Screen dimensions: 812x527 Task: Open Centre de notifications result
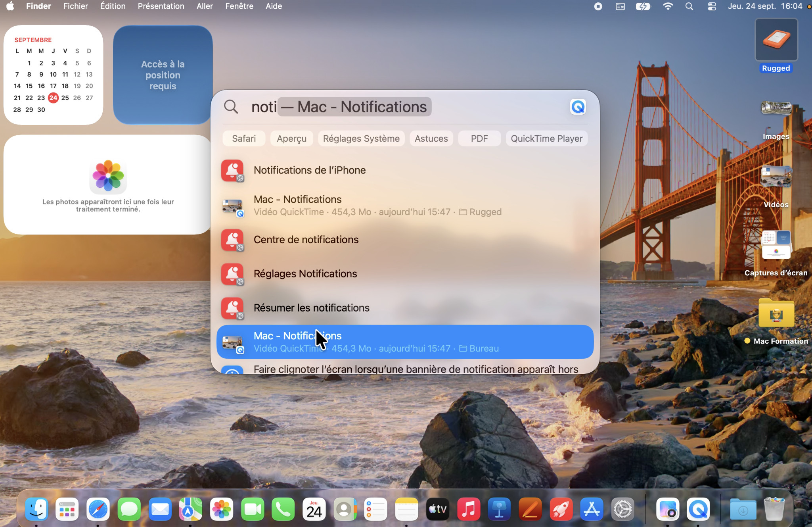pos(405,240)
